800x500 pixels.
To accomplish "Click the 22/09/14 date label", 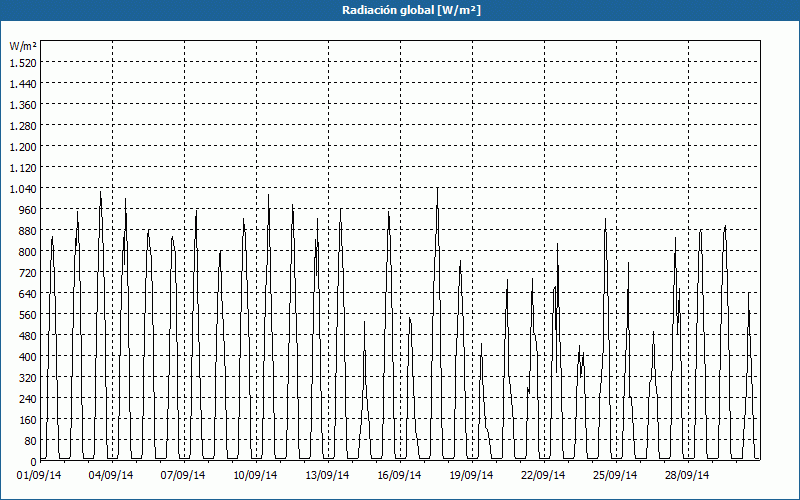I will tap(543, 475).
